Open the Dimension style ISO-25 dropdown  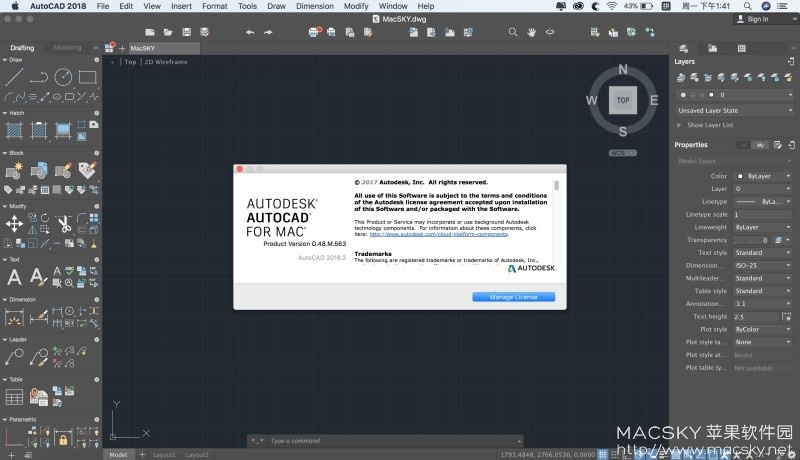763,266
